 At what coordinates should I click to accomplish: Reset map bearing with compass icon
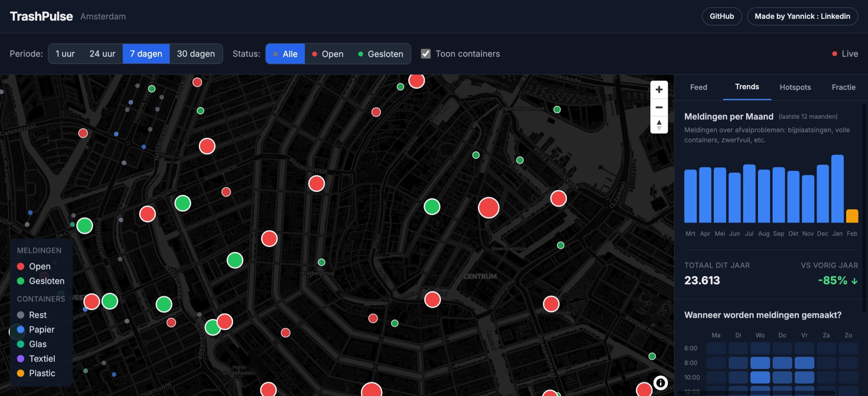click(x=659, y=125)
